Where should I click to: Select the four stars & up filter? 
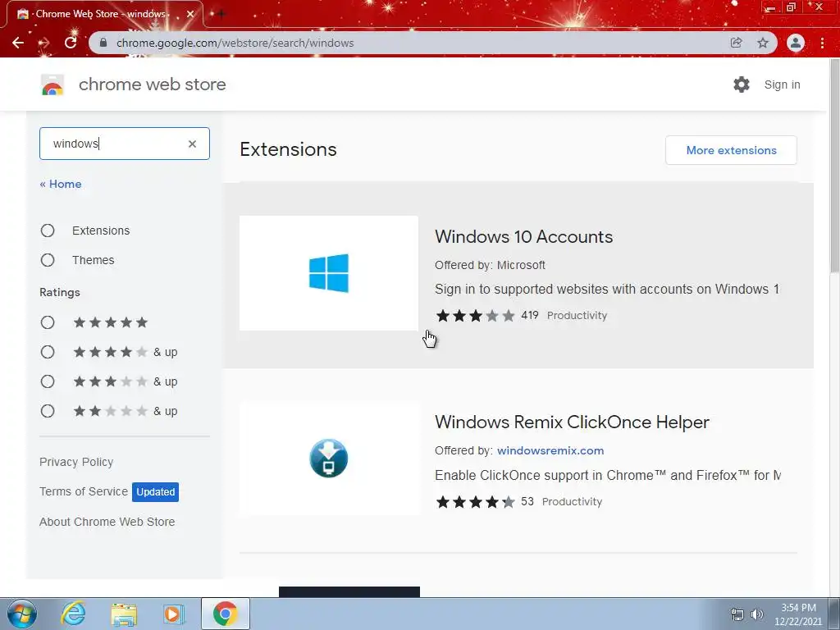tap(48, 352)
